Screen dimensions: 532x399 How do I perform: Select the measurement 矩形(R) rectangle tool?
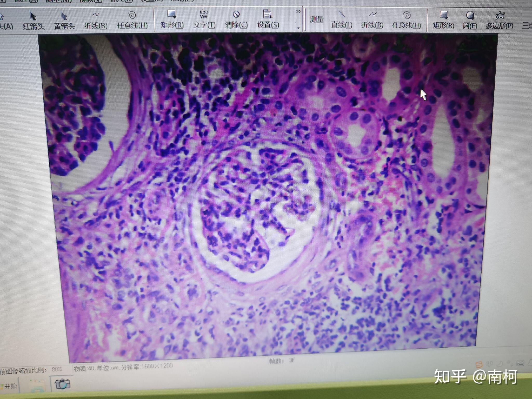(443, 20)
